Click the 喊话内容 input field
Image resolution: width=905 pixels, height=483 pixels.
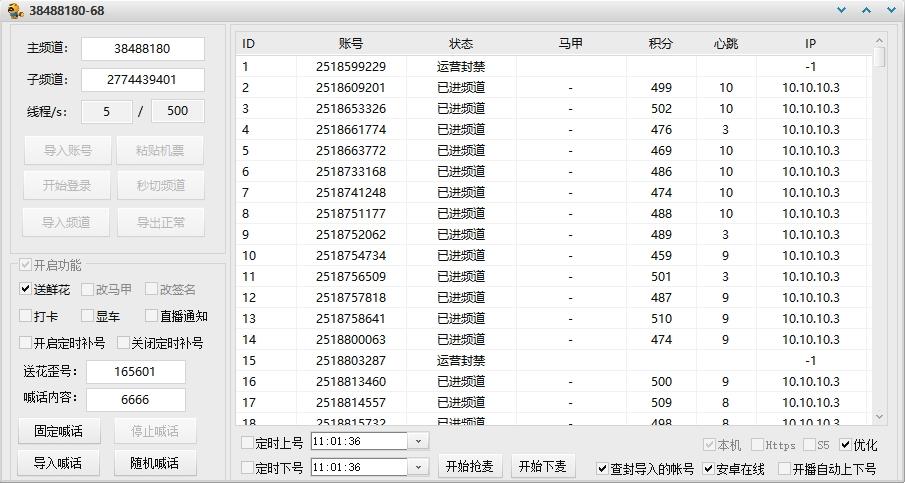[136, 399]
